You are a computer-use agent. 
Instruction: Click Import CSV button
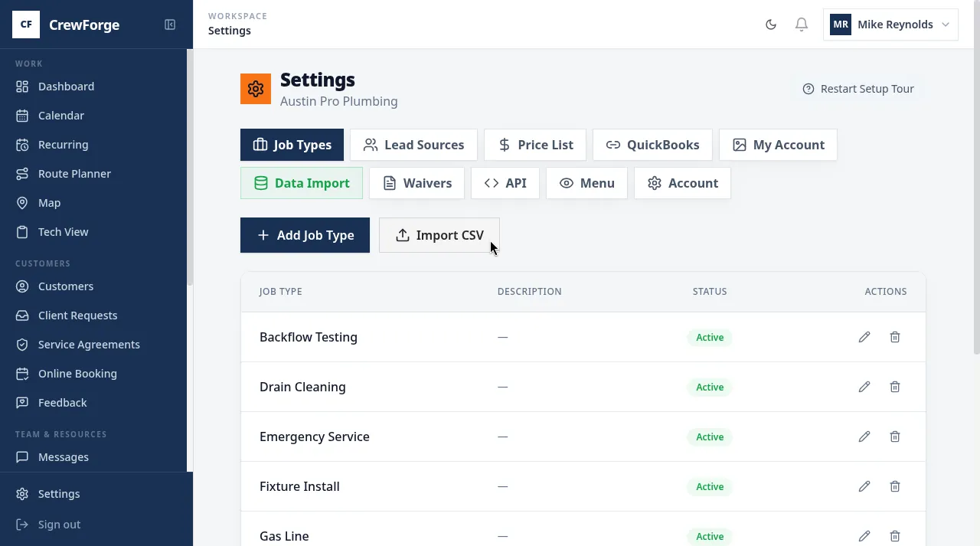tap(439, 235)
